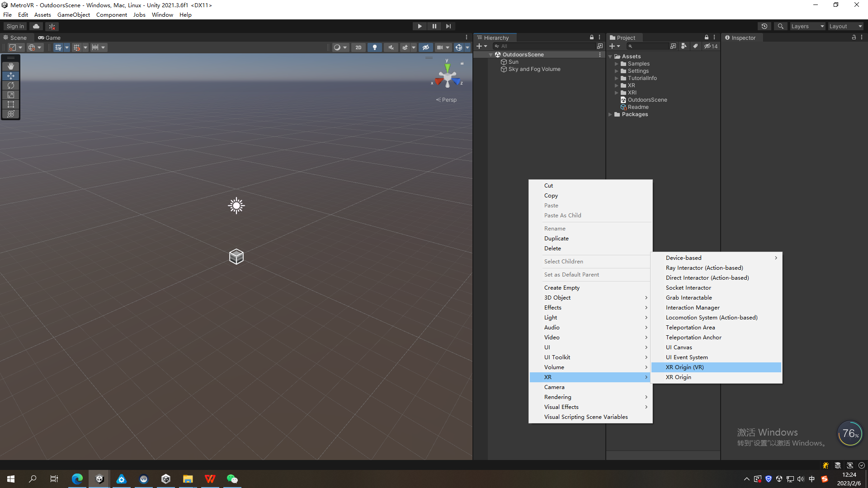Toggle 2D view mode
This screenshot has width=868, height=488.
tap(358, 47)
